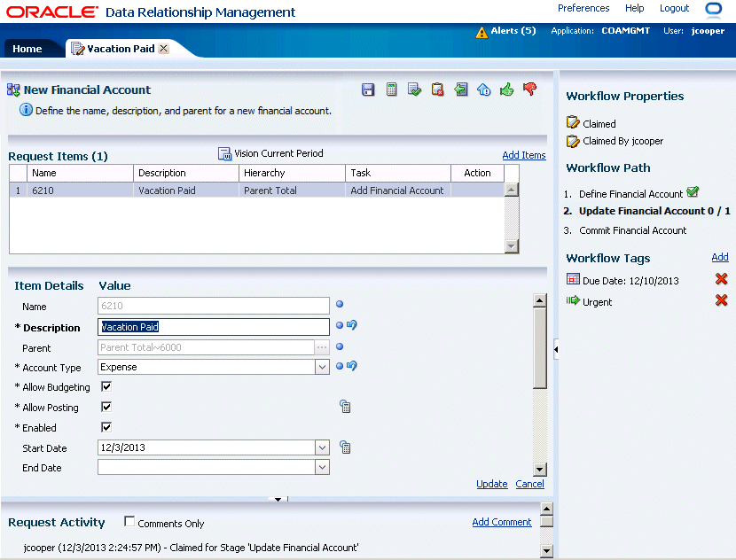
Task: Click the green checkmark beside Define Financial Account
Action: pyautogui.click(x=693, y=191)
